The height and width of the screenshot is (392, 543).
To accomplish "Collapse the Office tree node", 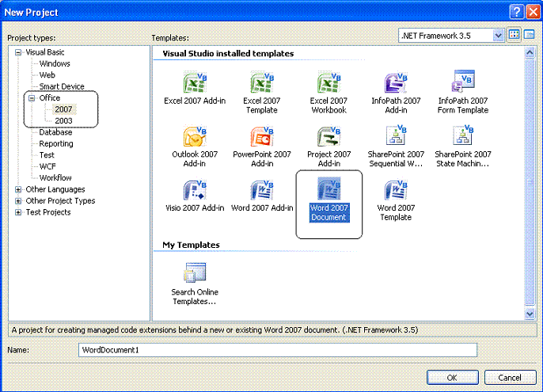I will pos(32,98).
